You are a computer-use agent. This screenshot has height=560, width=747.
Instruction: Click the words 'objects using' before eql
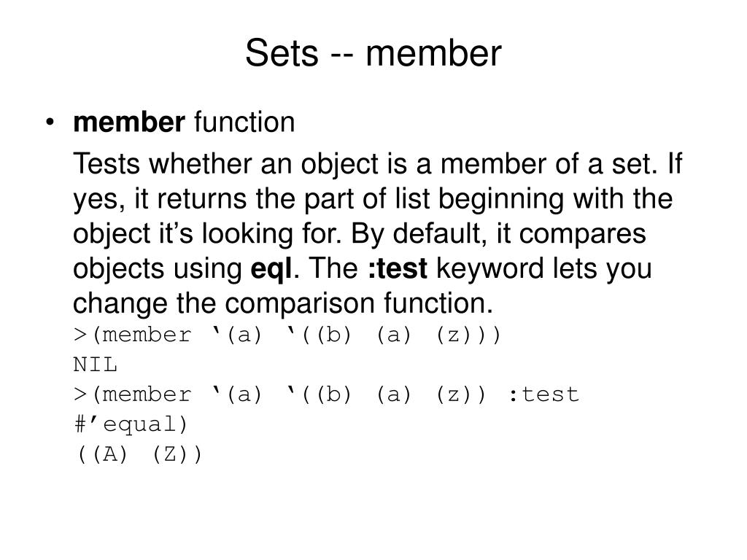point(158,268)
